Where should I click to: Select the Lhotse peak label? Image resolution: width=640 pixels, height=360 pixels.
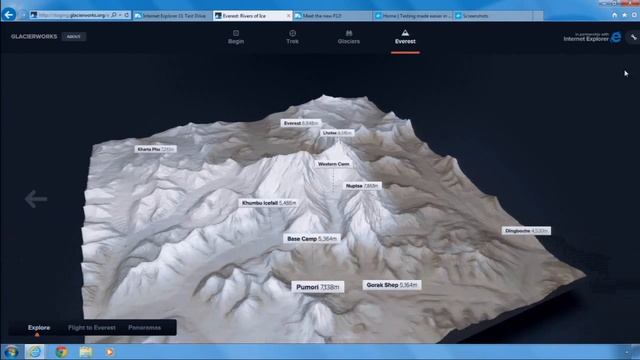point(337,133)
